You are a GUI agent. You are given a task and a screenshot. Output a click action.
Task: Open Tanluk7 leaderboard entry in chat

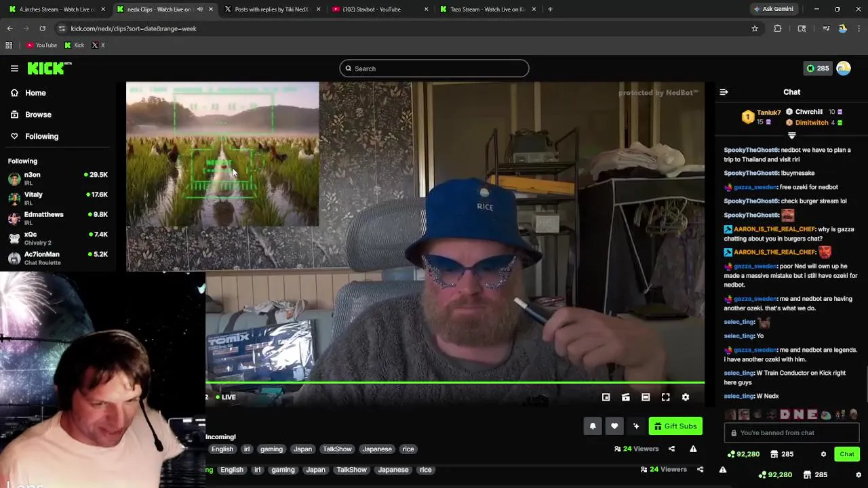pyautogui.click(x=760, y=117)
